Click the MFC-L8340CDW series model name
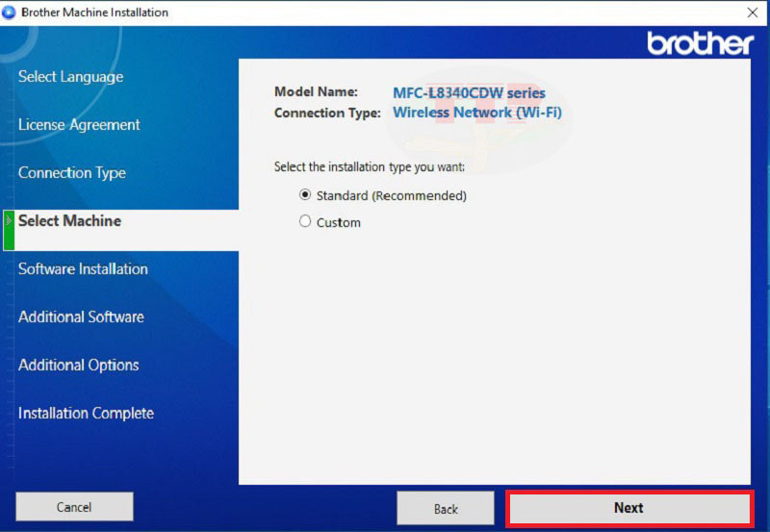Image resolution: width=770 pixels, height=532 pixels. (469, 93)
